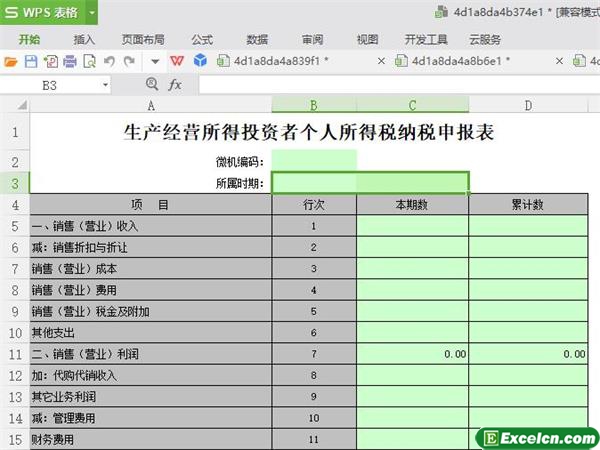Screen dimensions: 600x450
Task: Open the 开始 ribbon tab
Action: pyautogui.click(x=29, y=39)
